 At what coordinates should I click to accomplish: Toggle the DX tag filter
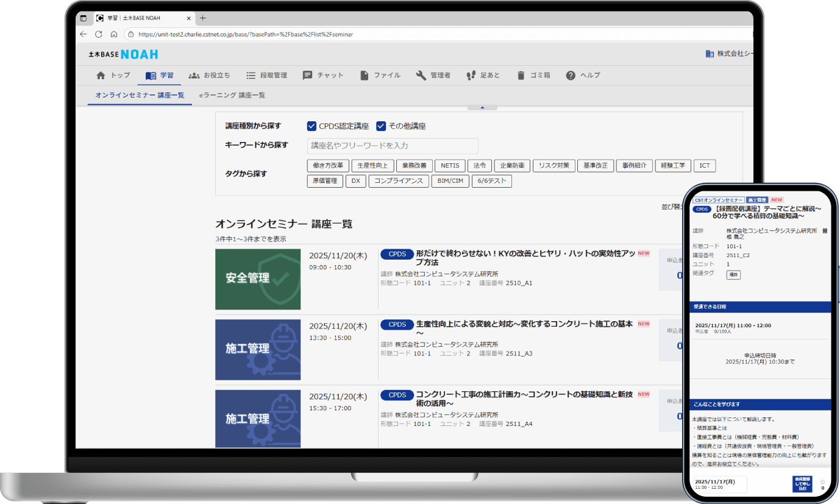pyautogui.click(x=355, y=180)
